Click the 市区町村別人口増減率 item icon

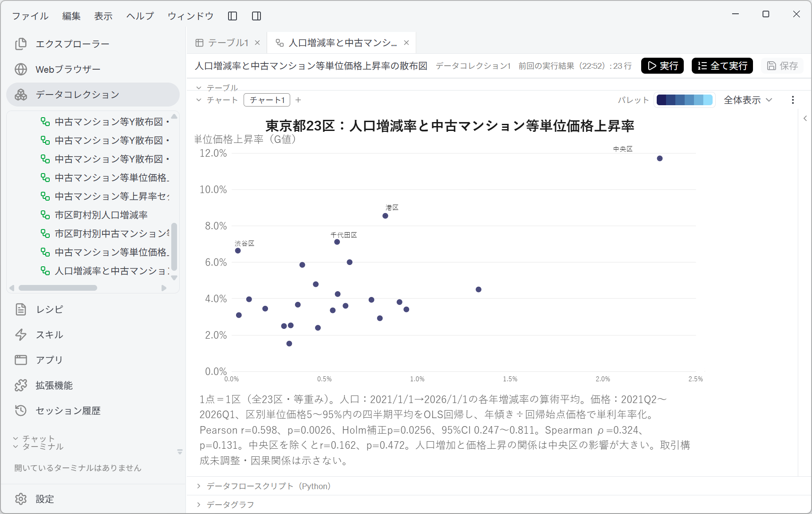point(45,215)
